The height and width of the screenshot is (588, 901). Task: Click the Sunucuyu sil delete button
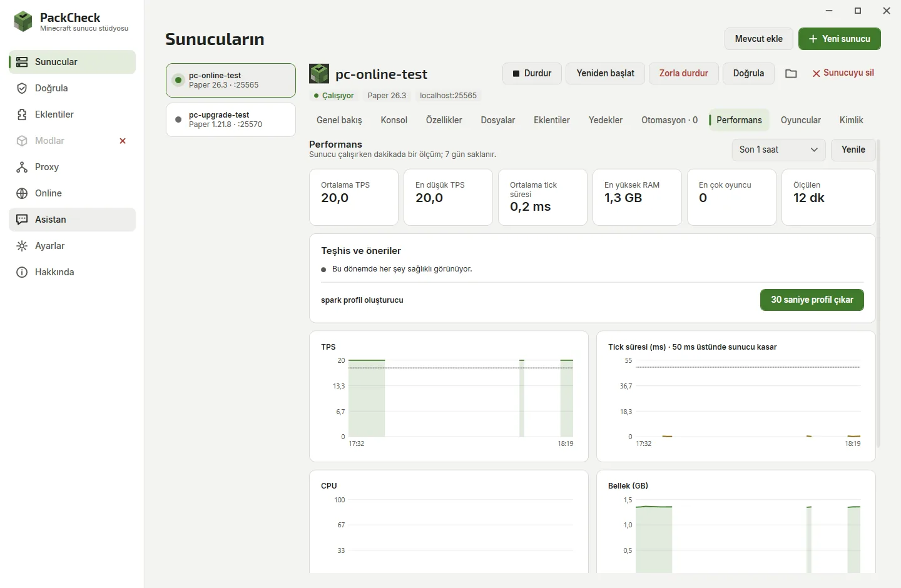843,73
